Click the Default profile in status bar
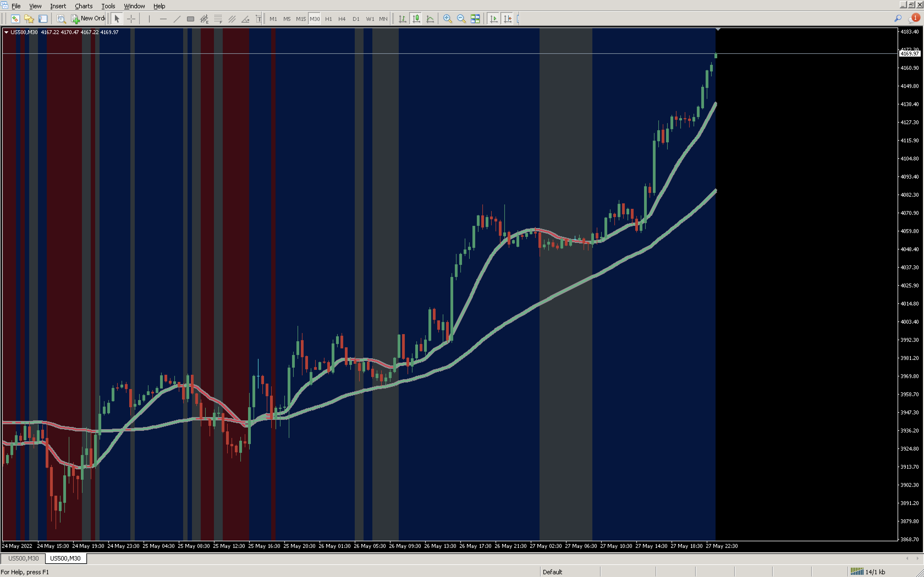 552,572
